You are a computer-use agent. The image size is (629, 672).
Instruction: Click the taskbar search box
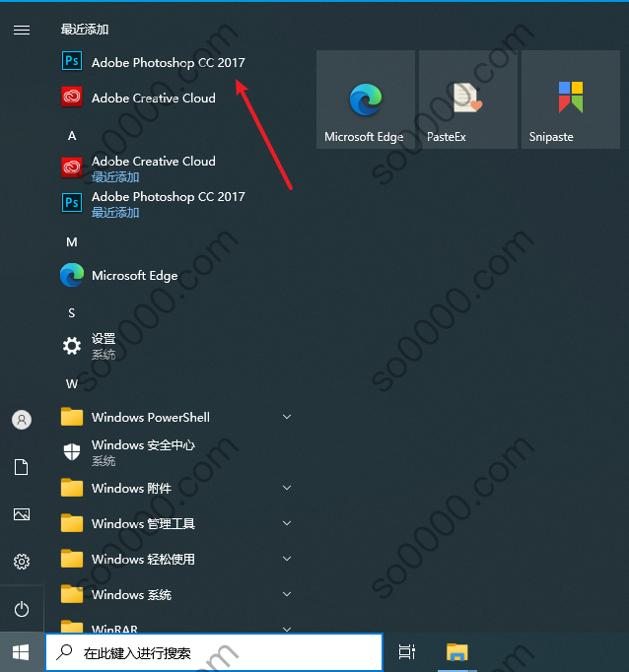click(214, 652)
